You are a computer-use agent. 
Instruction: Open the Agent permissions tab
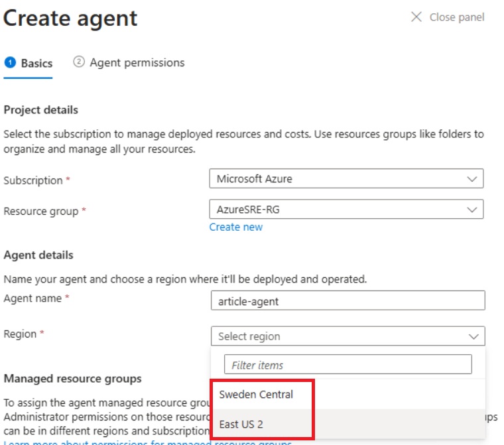[137, 62]
